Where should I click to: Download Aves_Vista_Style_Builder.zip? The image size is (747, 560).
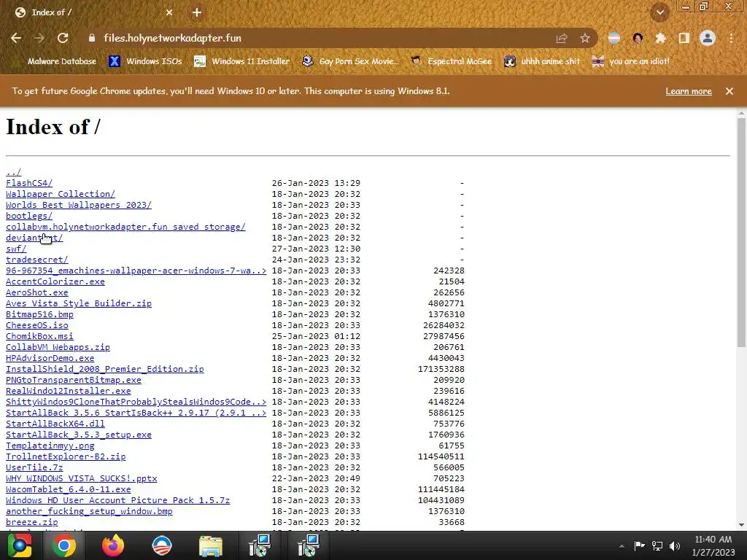[x=79, y=303]
